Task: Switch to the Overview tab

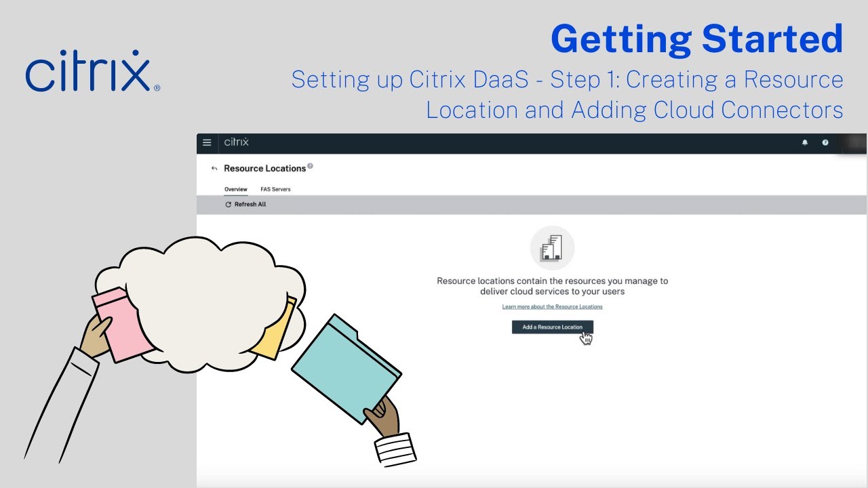Action: pos(236,189)
